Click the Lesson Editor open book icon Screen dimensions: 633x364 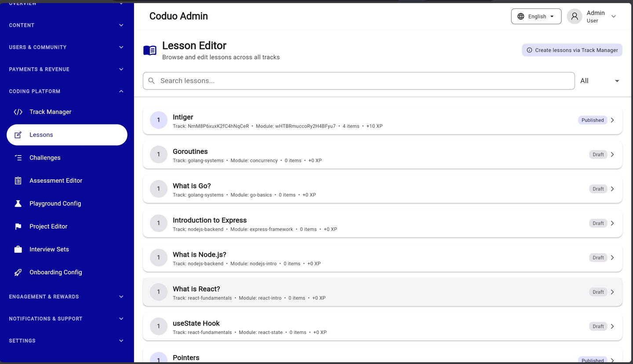[150, 51]
